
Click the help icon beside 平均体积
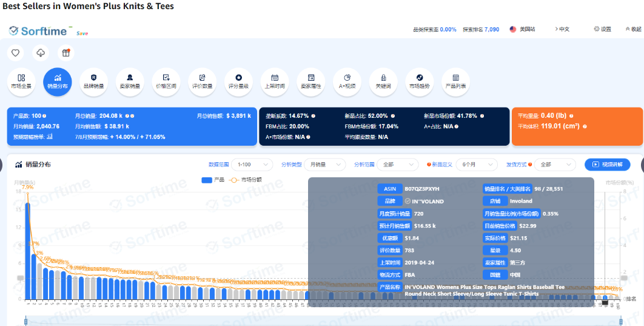point(585,127)
